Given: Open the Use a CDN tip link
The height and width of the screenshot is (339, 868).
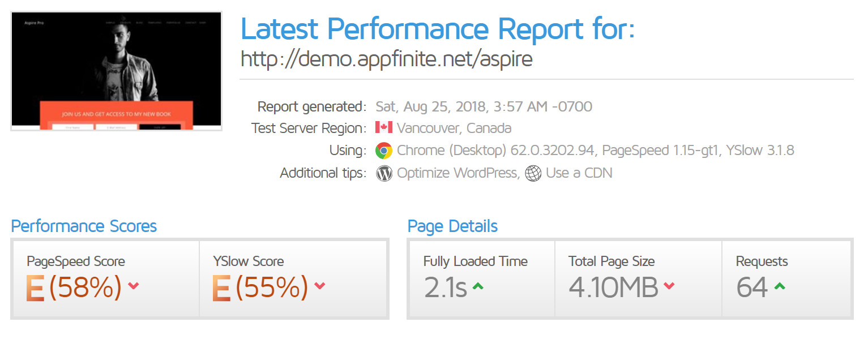Looking at the screenshot, I should pyautogui.click(x=579, y=173).
